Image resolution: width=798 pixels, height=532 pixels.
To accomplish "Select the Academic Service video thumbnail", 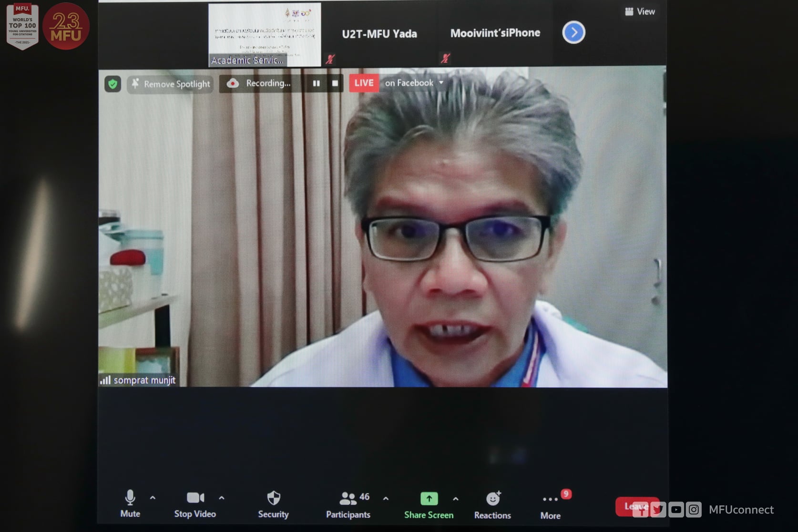I will (x=265, y=34).
